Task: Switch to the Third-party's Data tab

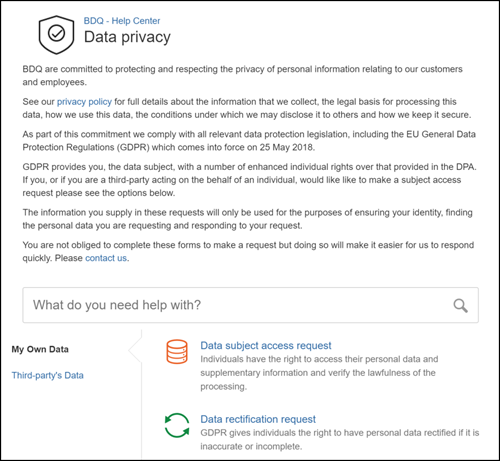Action: pos(48,375)
